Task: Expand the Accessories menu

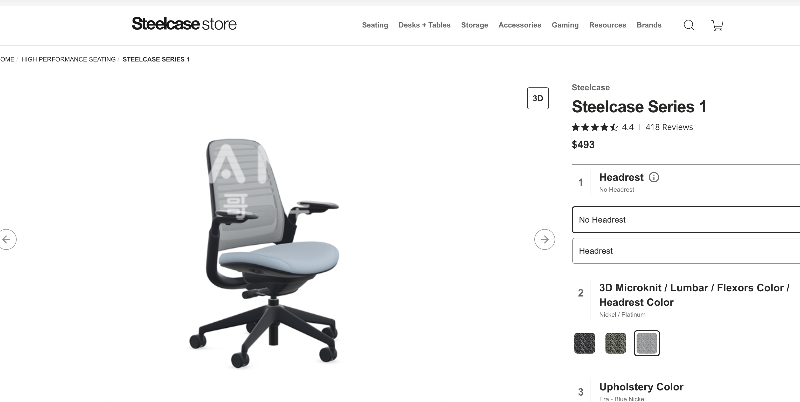Action: [x=520, y=25]
